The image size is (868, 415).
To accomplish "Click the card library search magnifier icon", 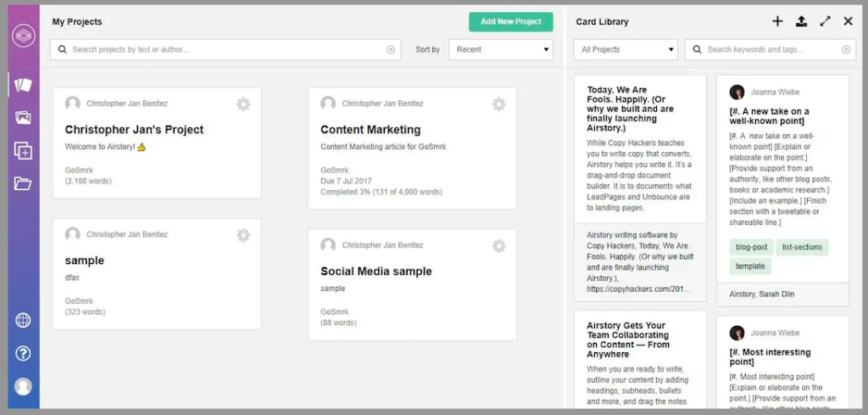I will [698, 49].
